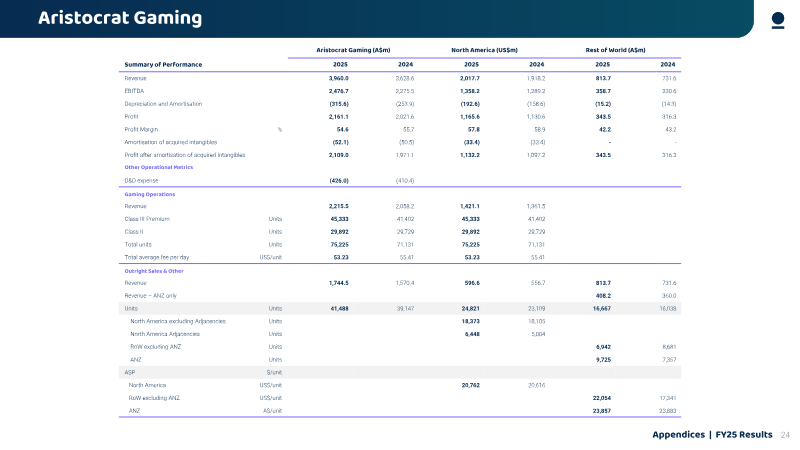Viewport: 800px width, 450px height.
Task: Click the 'Appendices | FY25 Results' footer text
Action: click(712, 435)
